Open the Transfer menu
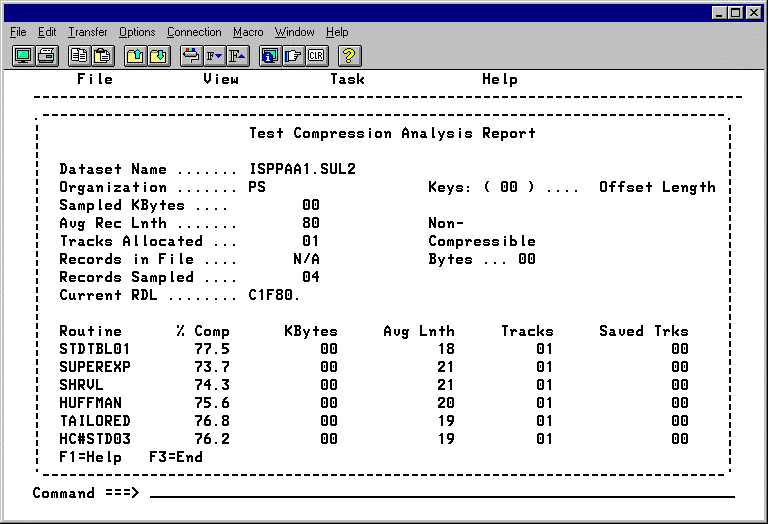The image size is (768, 524). (88, 32)
